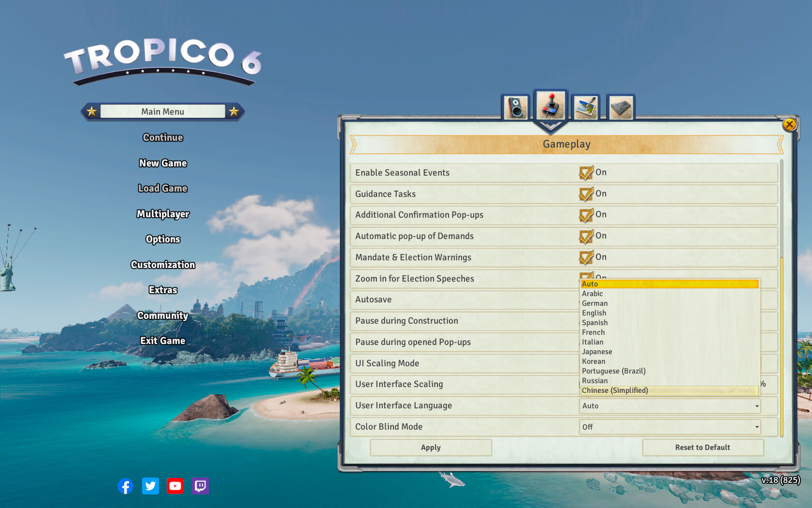
Task: Click the Autosave setting row label
Action: tap(374, 299)
